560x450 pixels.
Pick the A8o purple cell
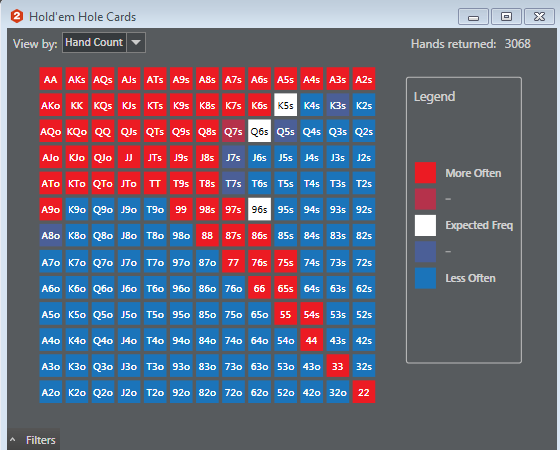coord(51,235)
